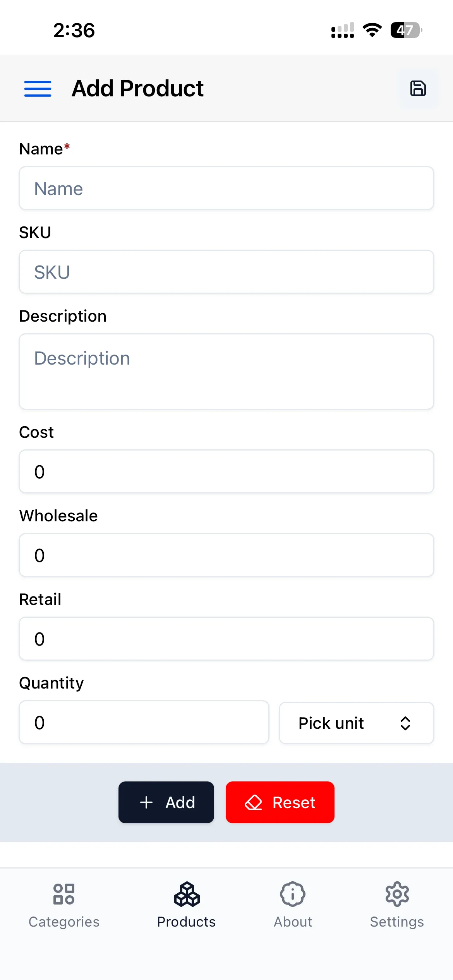The height and width of the screenshot is (980, 453).
Task: Click into the Description text area
Action: pyautogui.click(x=226, y=372)
